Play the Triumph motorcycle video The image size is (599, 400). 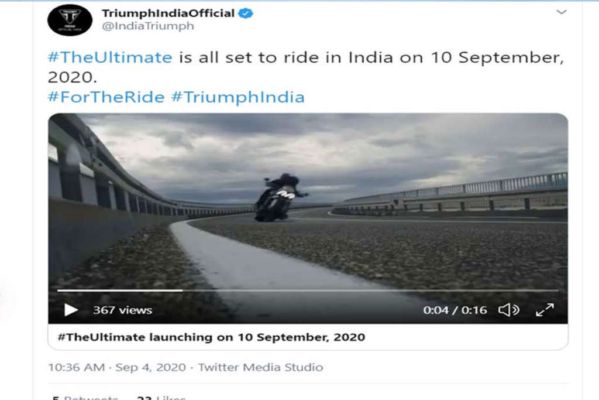pos(71,310)
